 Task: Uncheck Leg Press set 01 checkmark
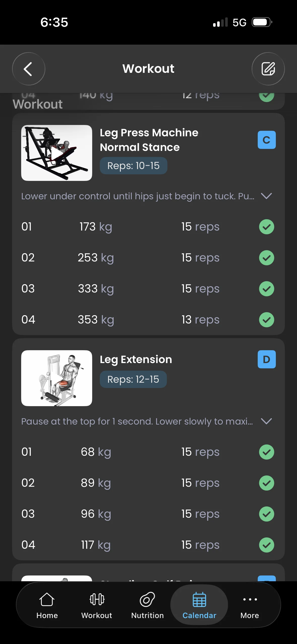[x=267, y=227]
